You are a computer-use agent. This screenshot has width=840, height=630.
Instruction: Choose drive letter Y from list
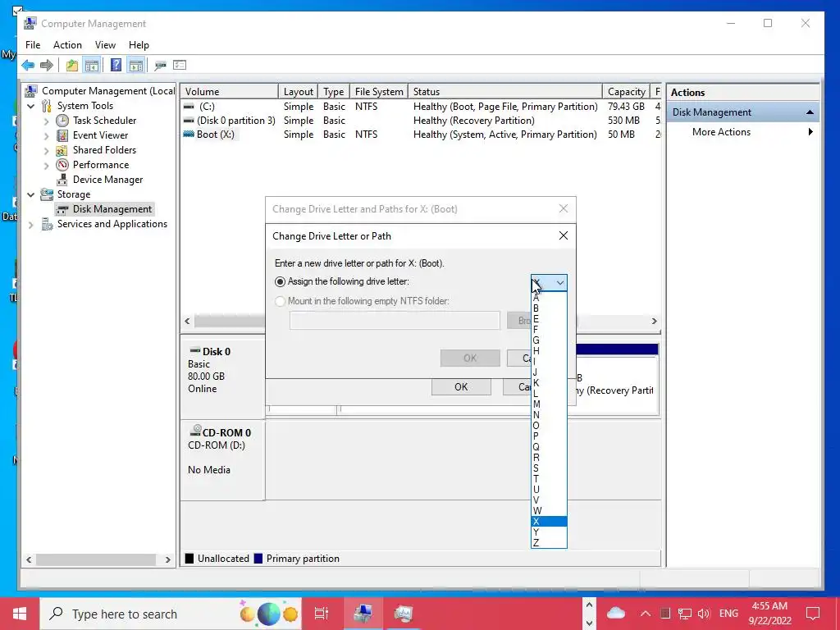[549, 532]
